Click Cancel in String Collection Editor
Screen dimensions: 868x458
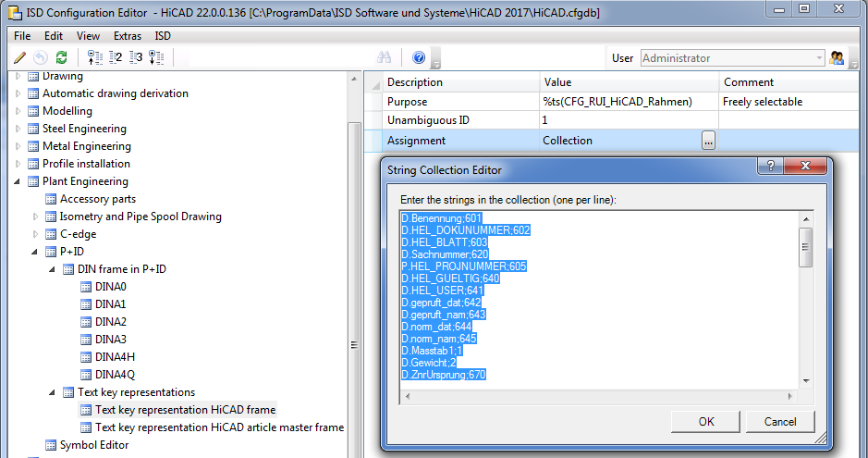point(780,421)
